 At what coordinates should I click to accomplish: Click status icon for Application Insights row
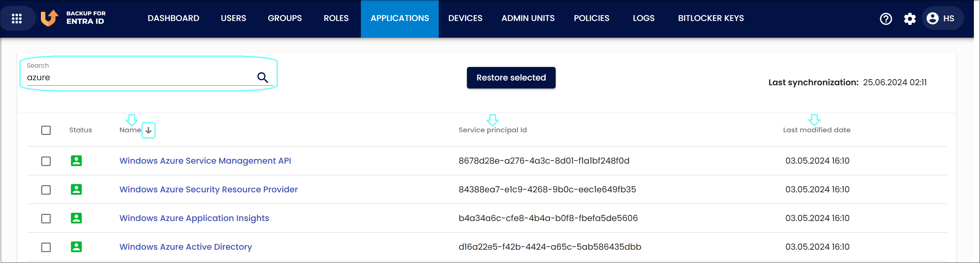[x=77, y=218]
